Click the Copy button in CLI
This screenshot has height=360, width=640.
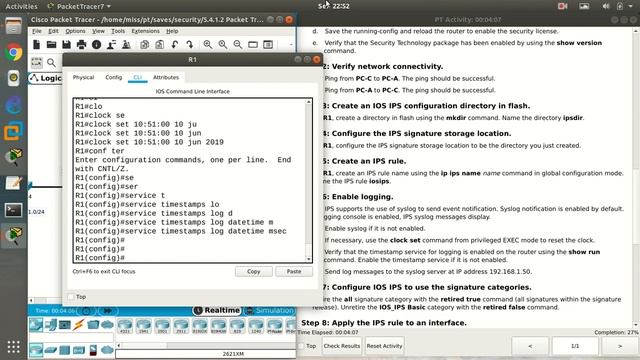click(x=253, y=271)
